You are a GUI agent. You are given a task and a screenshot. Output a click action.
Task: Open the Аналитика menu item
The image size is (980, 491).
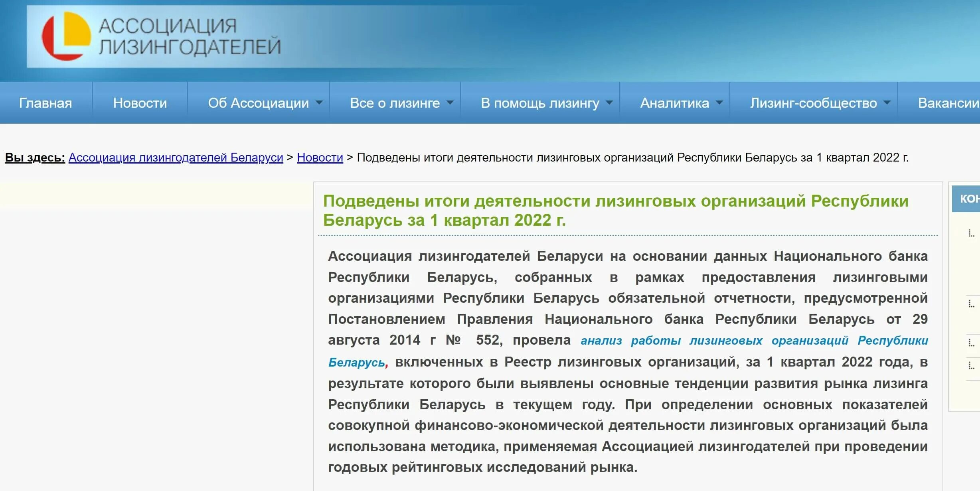tap(675, 103)
